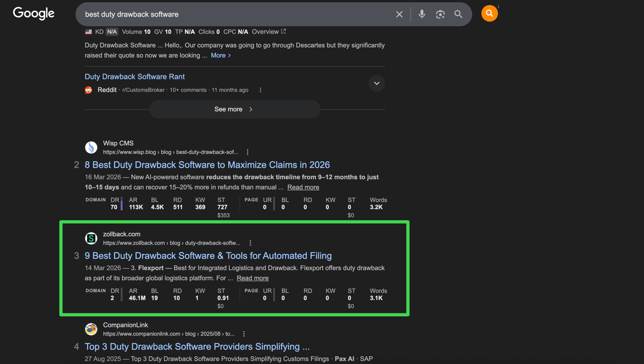644x364 pixels.
Task: Go to Google home via the logo
Action: [x=34, y=14]
